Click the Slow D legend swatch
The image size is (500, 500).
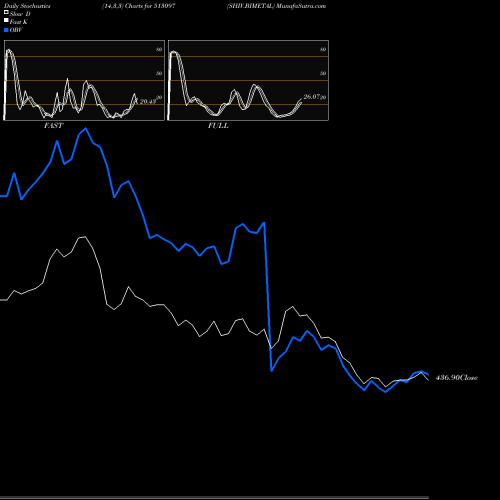click(6, 13)
